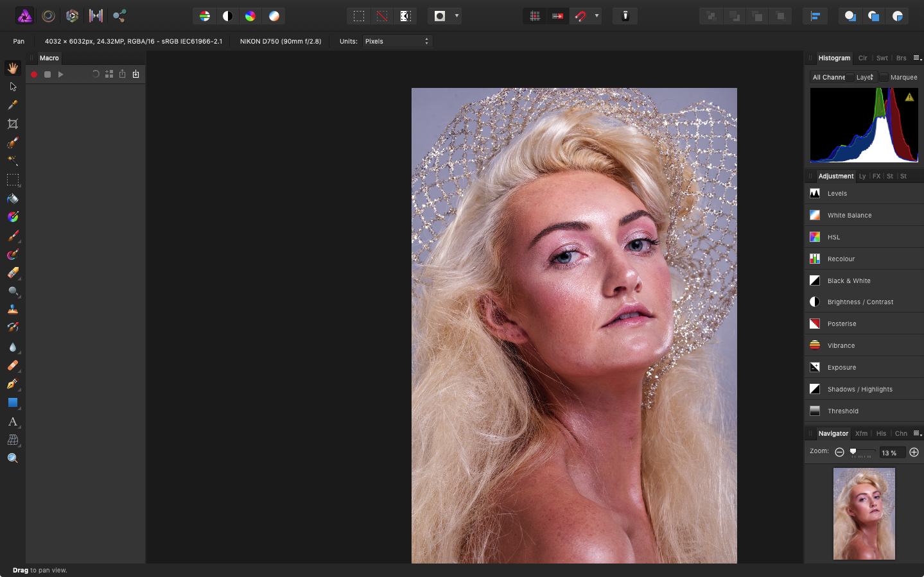Open the Quick Mask options dropdown arrow
The image size is (924, 577).
[457, 16]
